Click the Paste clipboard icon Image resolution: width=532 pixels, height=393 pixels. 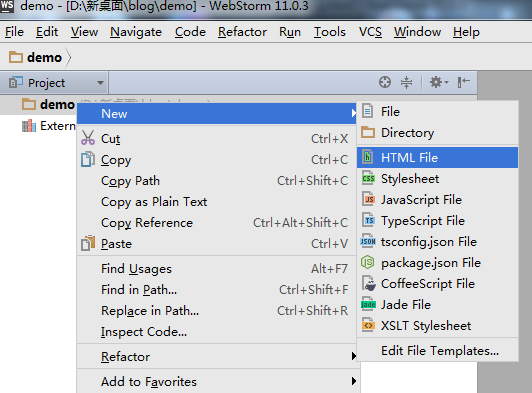tap(88, 243)
